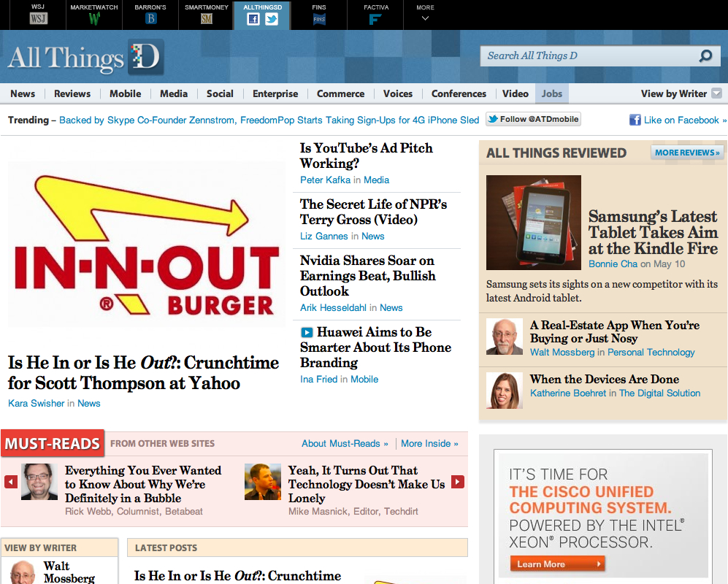This screenshot has height=584, width=728.
Task: Click Walt Mossberg's photo in reviews
Action: (x=505, y=337)
